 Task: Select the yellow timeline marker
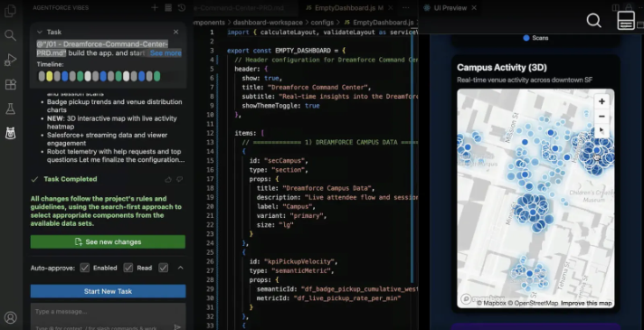tap(49, 76)
